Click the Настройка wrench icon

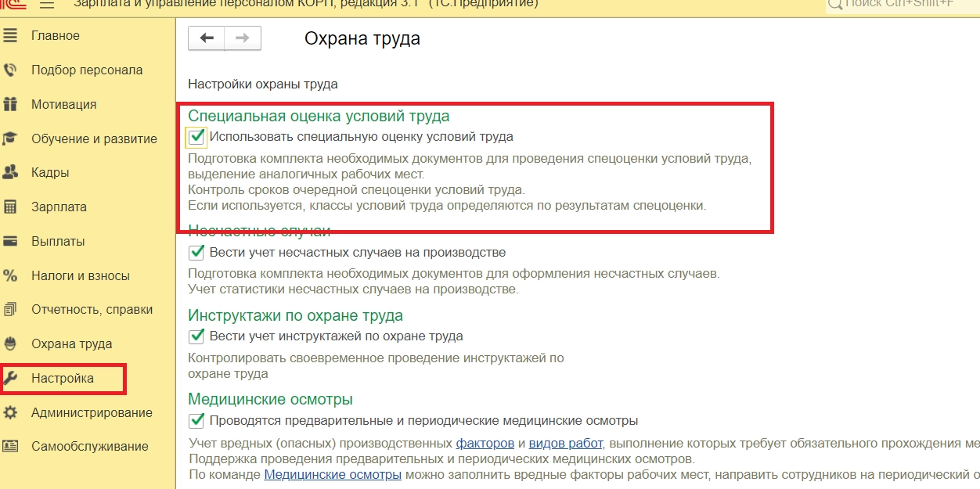coord(10,378)
